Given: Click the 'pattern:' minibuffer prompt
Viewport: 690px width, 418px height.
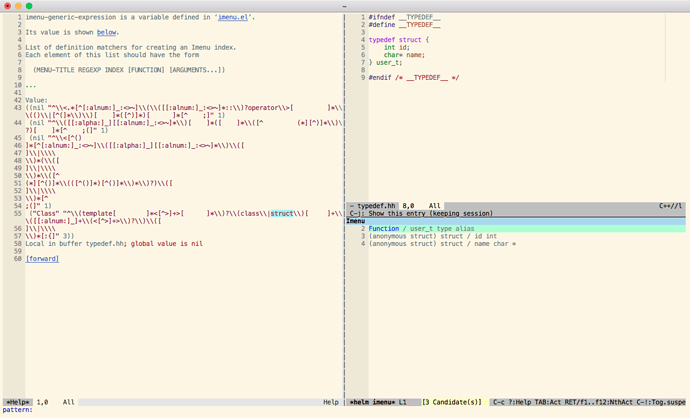Looking at the screenshot, I should [17, 410].
